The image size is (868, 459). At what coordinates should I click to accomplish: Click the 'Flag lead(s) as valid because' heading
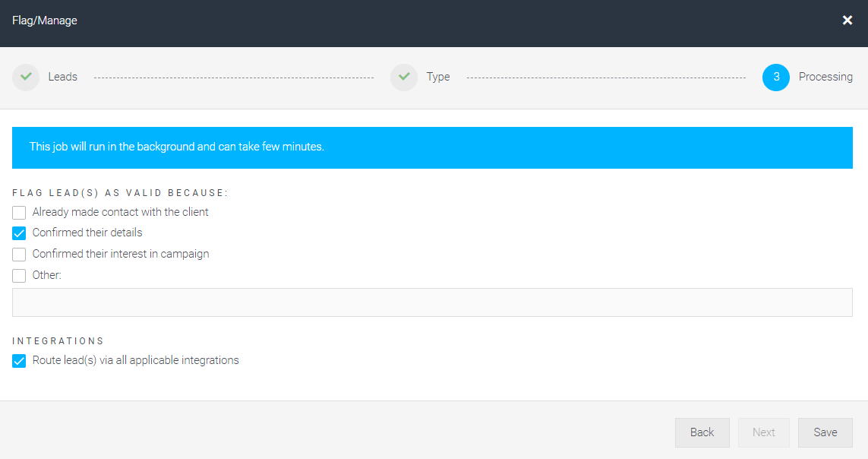120,193
